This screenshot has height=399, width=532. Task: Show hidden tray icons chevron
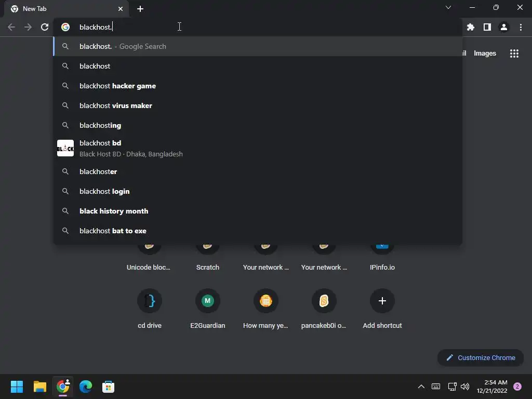pyautogui.click(x=421, y=387)
